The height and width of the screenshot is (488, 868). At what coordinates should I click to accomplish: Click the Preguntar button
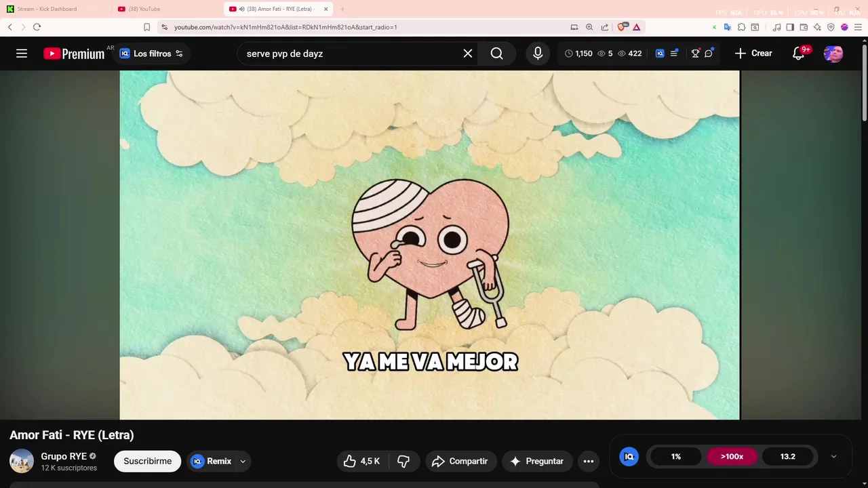point(537,461)
